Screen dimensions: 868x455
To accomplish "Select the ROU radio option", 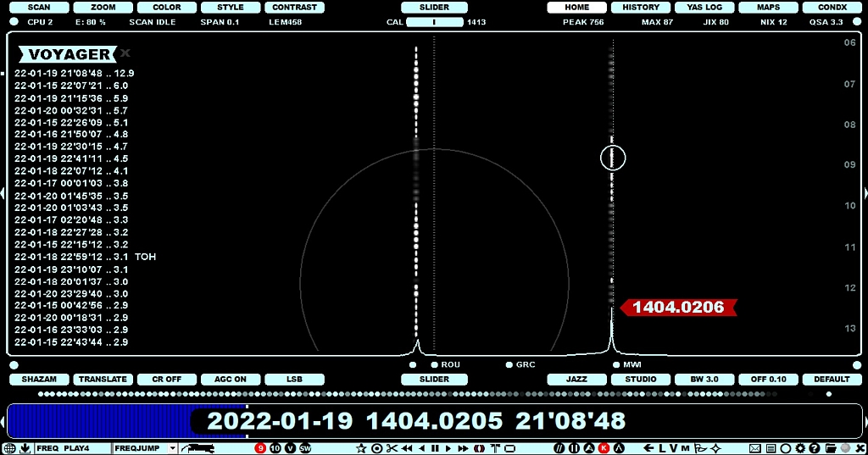I will coord(435,364).
